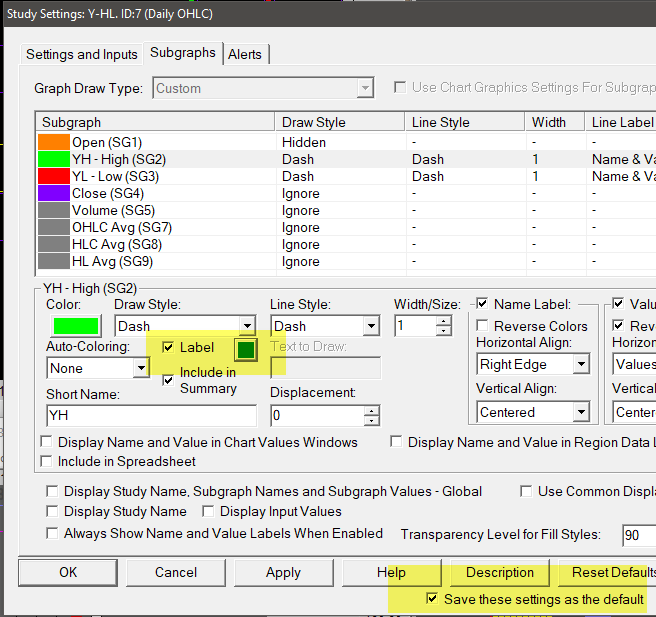Click the dark green label color swatch
656x617 pixels.
[246, 350]
